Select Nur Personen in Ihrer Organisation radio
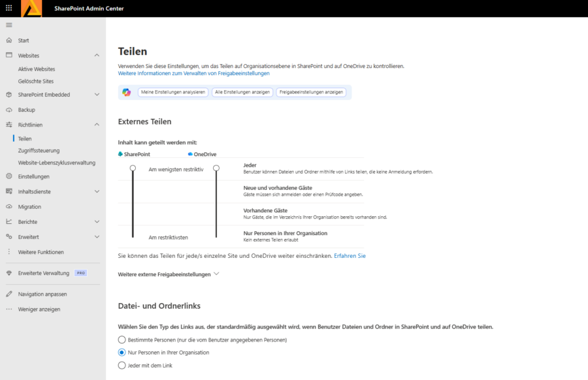This screenshot has height=380, width=588. pos(122,353)
